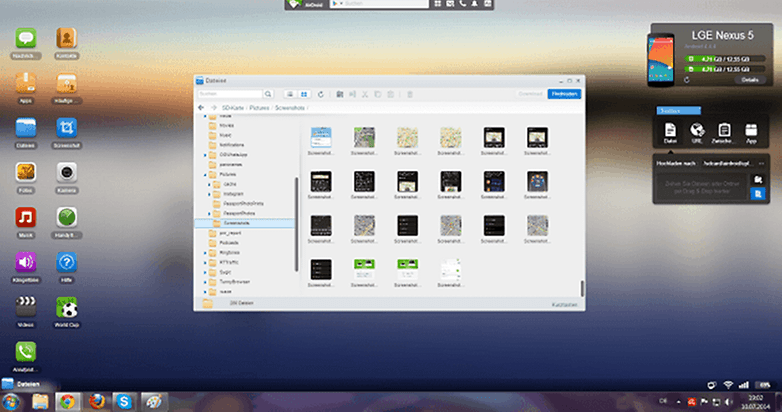782x412 pixels.
Task: Switch file view to grid mode
Action: 304,94
